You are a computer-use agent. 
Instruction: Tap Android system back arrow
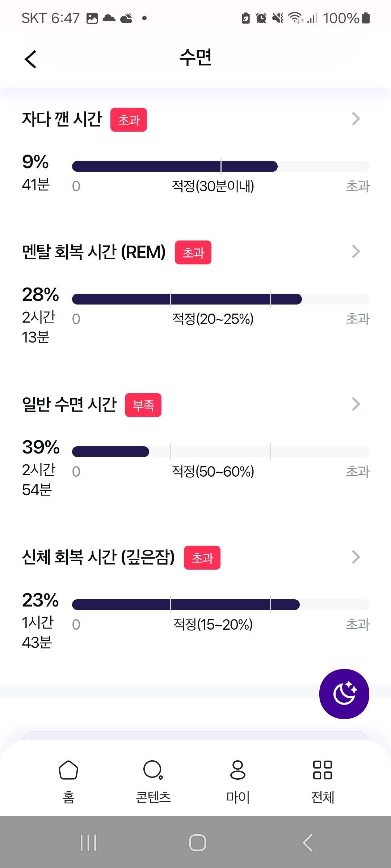[307, 843]
